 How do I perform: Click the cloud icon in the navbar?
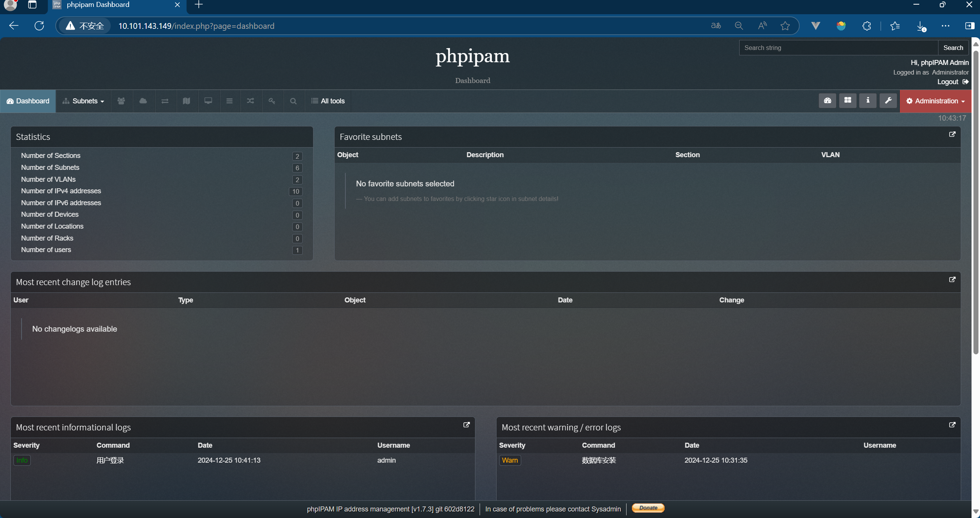coord(143,101)
